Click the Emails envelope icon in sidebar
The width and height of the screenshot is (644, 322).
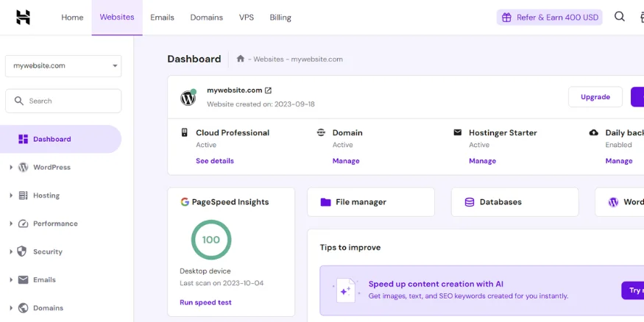coord(24,280)
